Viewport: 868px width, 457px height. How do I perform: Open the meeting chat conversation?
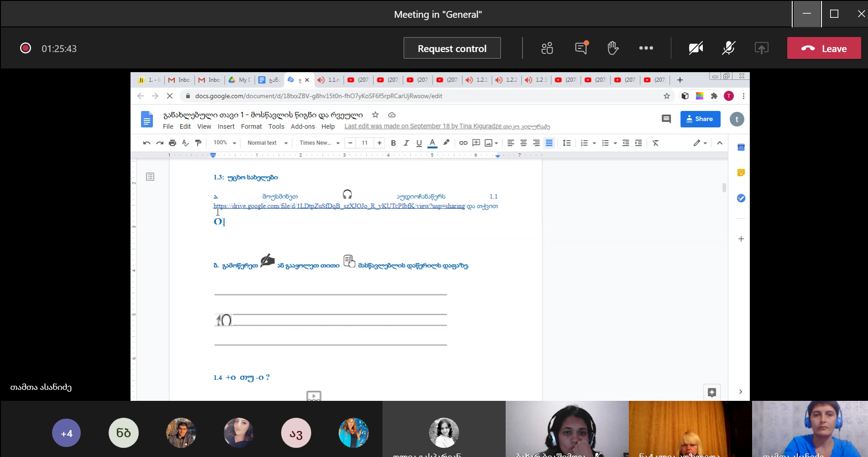pyautogui.click(x=581, y=47)
